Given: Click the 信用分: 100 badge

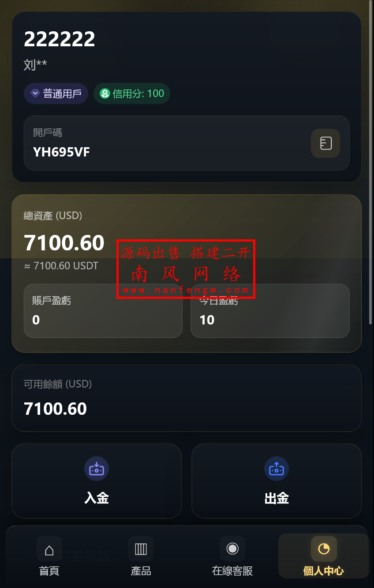Looking at the screenshot, I should pos(132,93).
